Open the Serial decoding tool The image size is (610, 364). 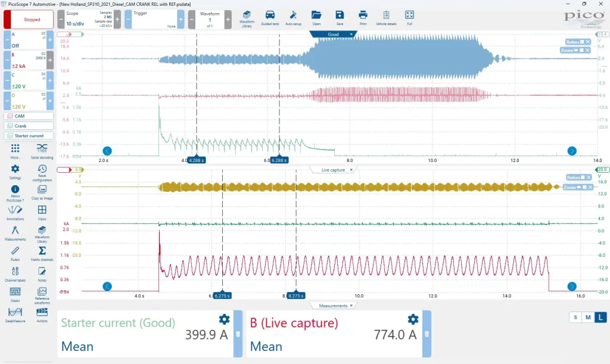[x=42, y=150]
